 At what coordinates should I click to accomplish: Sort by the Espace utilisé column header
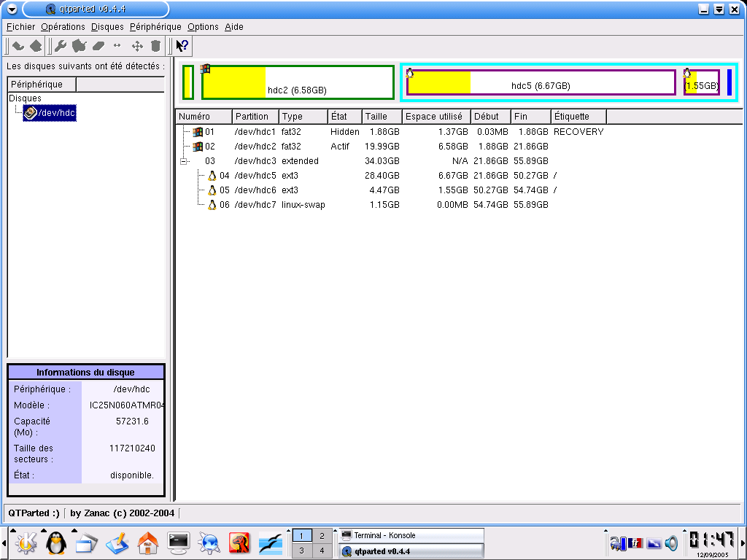coord(436,117)
